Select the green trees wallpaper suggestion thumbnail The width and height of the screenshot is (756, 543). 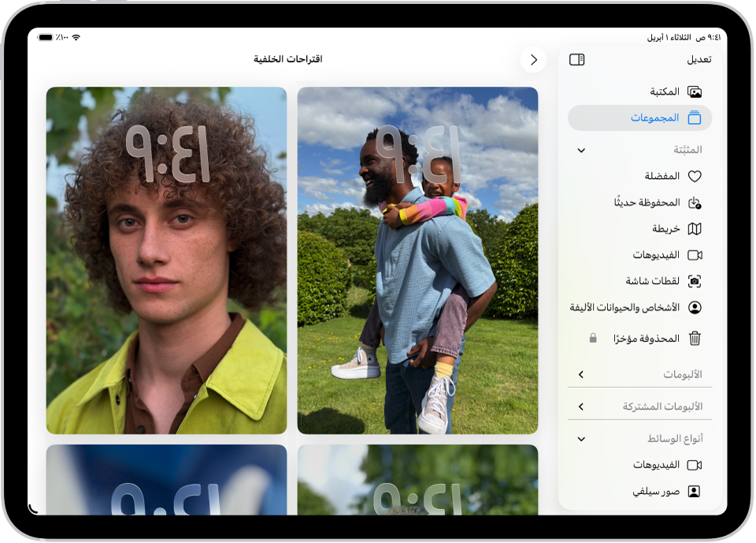[x=417, y=480]
